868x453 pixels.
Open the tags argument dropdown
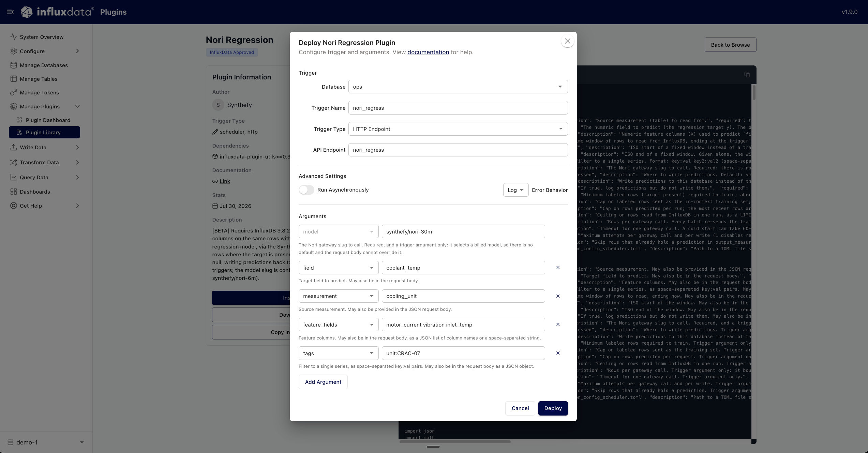338,353
